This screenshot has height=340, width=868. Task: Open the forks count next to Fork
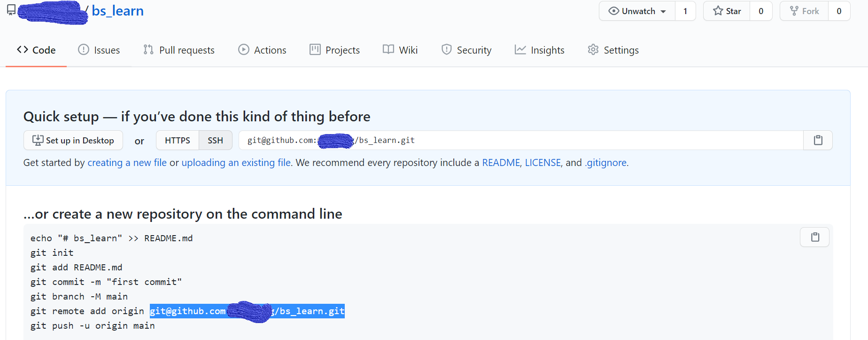tap(839, 11)
